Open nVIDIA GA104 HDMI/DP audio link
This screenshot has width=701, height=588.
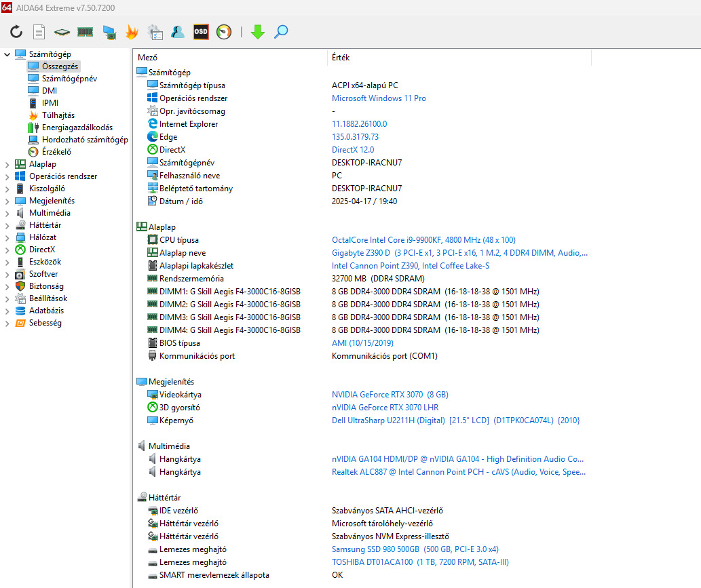pyautogui.click(x=458, y=459)
